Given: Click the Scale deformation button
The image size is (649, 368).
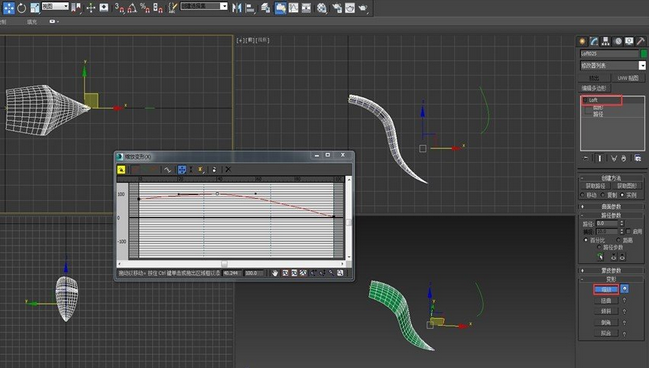Looking at the screenshot, I should click(x=606, y=289).
